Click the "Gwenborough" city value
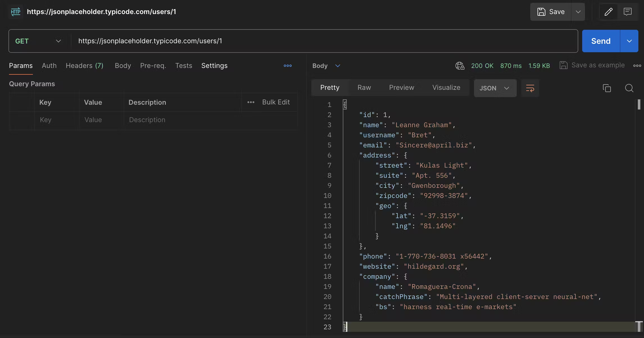644x338 pixels. [434, 186]
